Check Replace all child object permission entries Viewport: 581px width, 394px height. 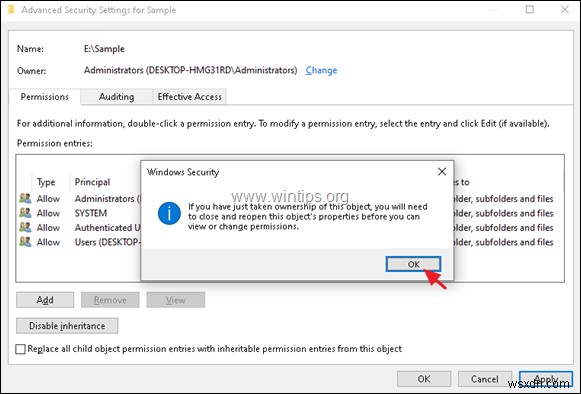[x=20, y=349]
